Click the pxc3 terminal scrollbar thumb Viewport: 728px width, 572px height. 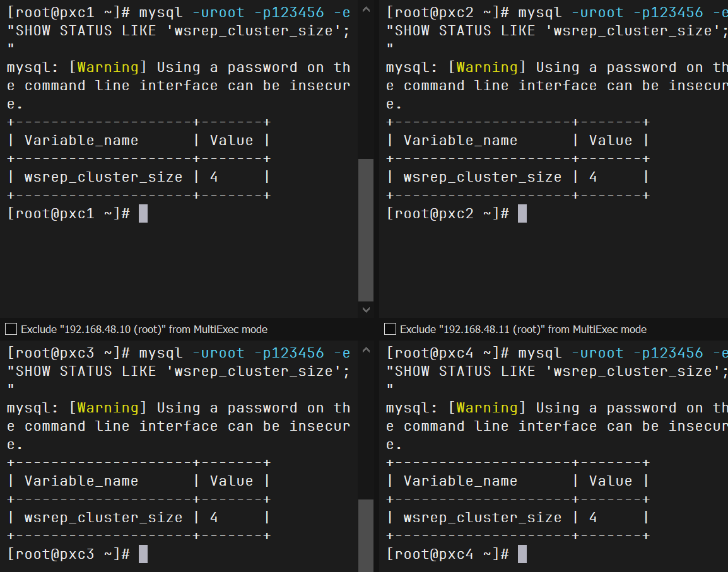click(365, 535)
